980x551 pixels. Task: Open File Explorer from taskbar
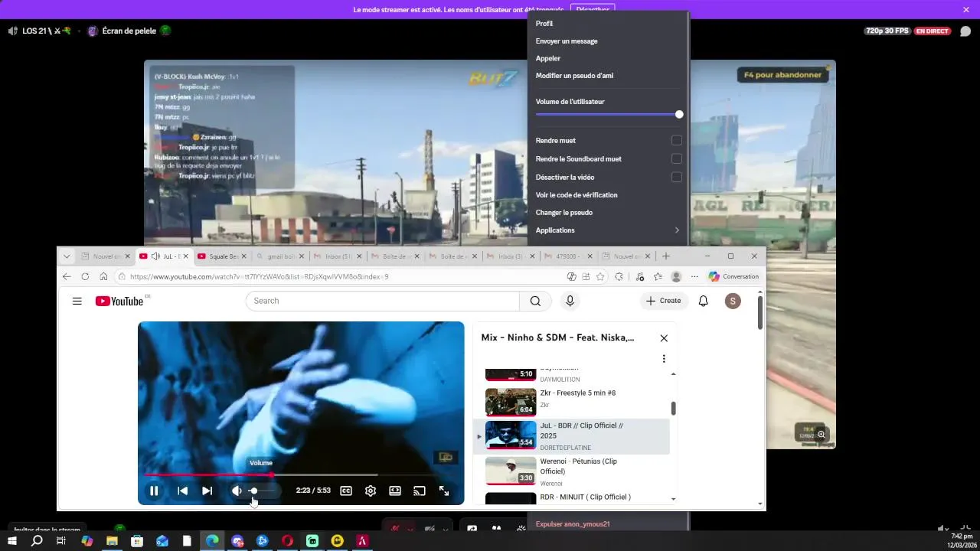pyautogui.click(x=112, y=541)
